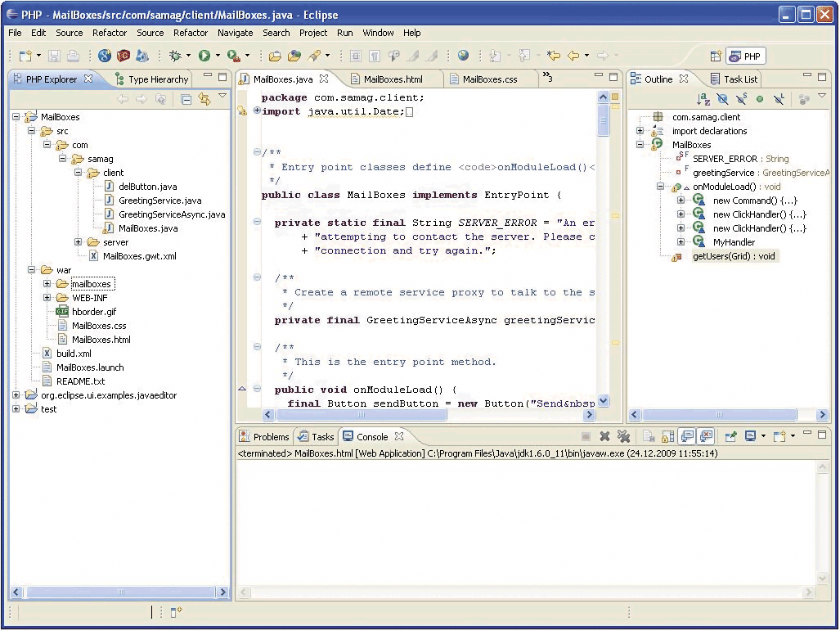840x631 pixels.
Task: Toggle Hide Fields in Outline toolbar
Action: click(722, 99)
